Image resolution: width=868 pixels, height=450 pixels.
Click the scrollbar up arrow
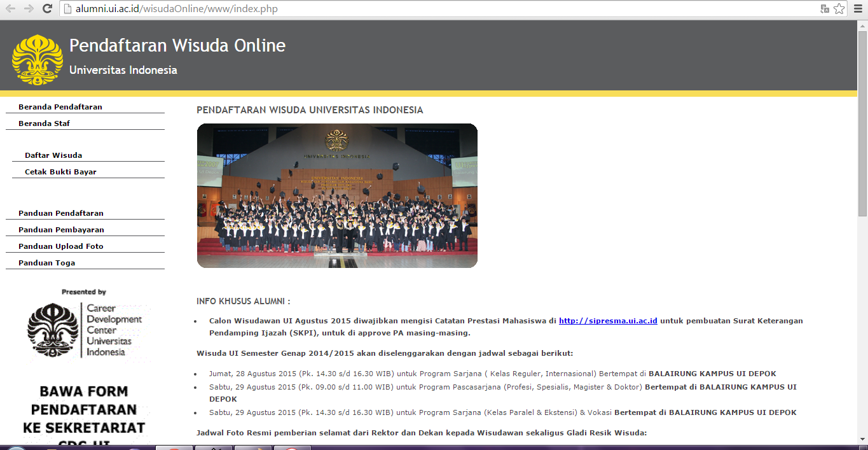pos(863,25)
